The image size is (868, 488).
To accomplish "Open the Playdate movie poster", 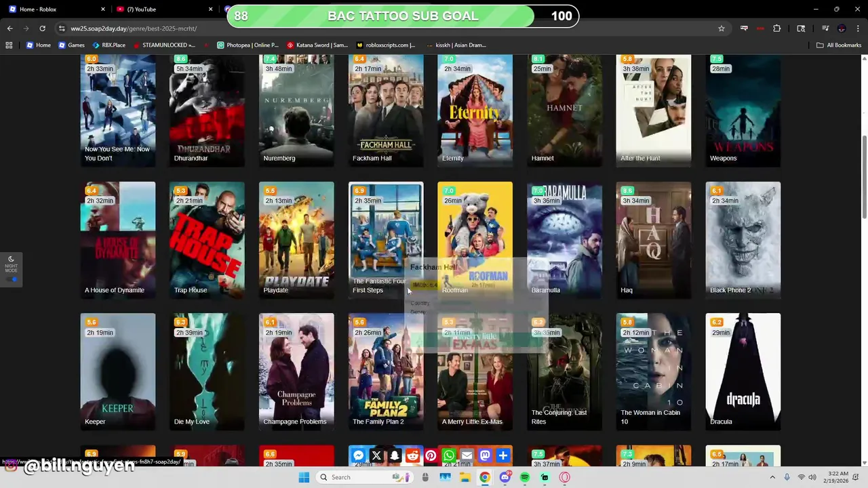I will coord(296,240).
